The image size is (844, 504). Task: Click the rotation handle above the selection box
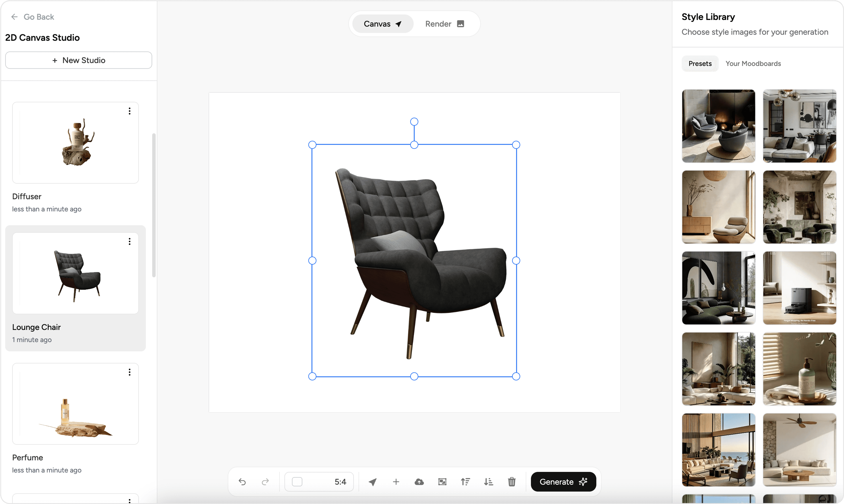tap(414, 121)
